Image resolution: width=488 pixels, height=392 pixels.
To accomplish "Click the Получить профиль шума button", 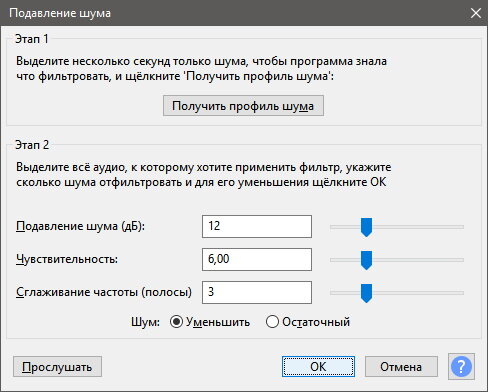I will pos(243,106).
